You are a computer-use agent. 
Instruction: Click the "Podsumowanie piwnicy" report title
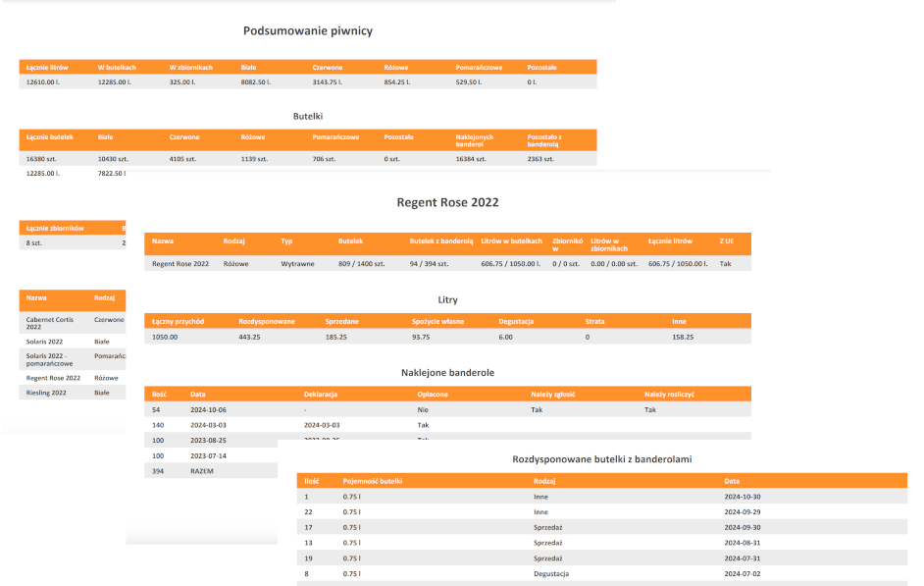[307, 31]
